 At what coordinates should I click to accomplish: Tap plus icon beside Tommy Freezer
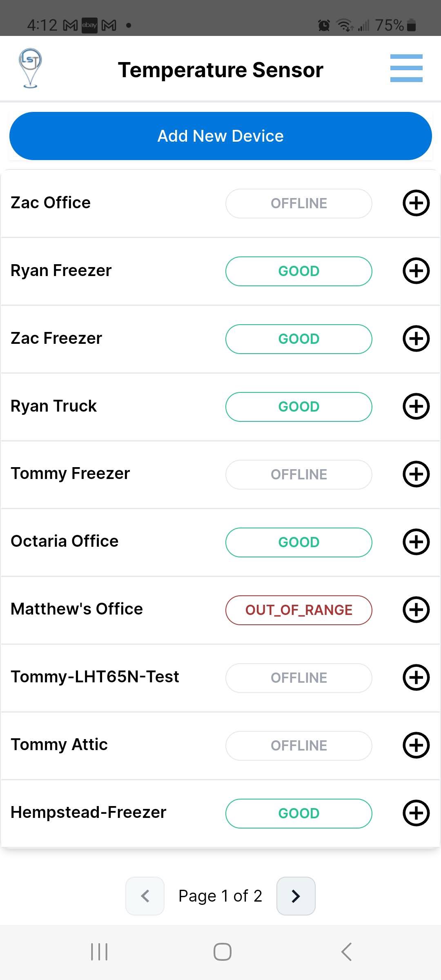pyautogui.click(x=416, y=474)
